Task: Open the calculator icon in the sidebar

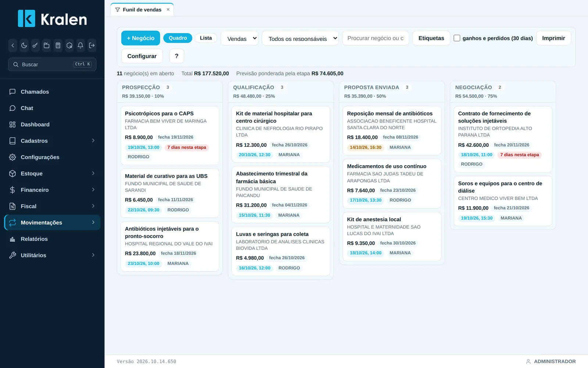Action: [58, 46]
